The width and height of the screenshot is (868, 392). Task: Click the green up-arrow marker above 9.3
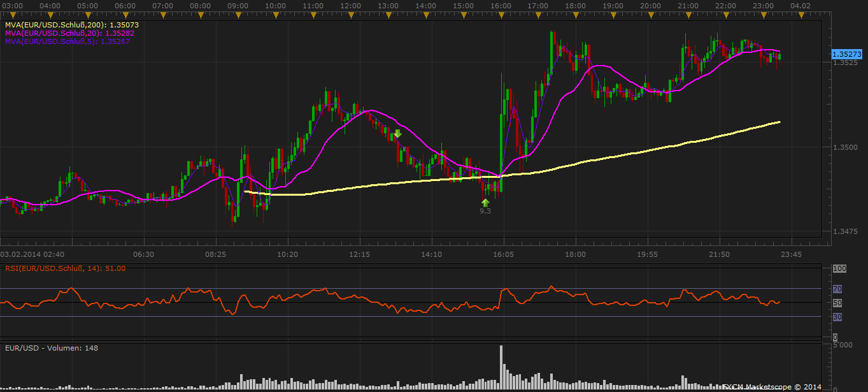click(485, 202)
